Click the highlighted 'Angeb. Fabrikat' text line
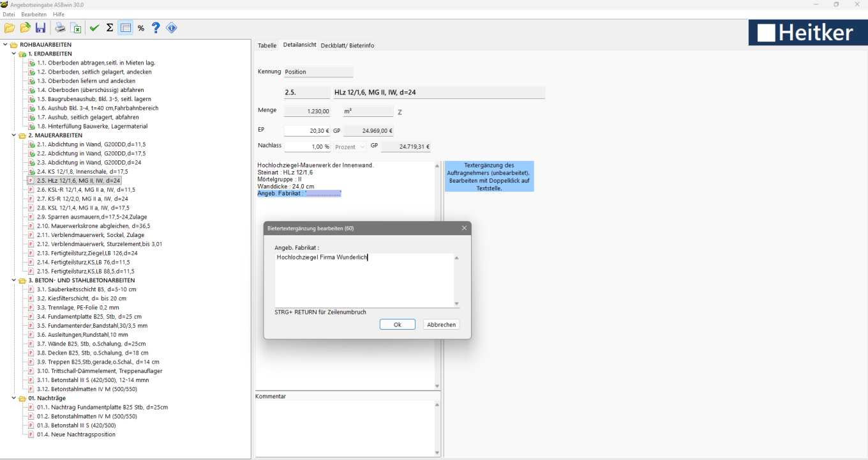This screenshot has width=868, height=460. [299, 193]
